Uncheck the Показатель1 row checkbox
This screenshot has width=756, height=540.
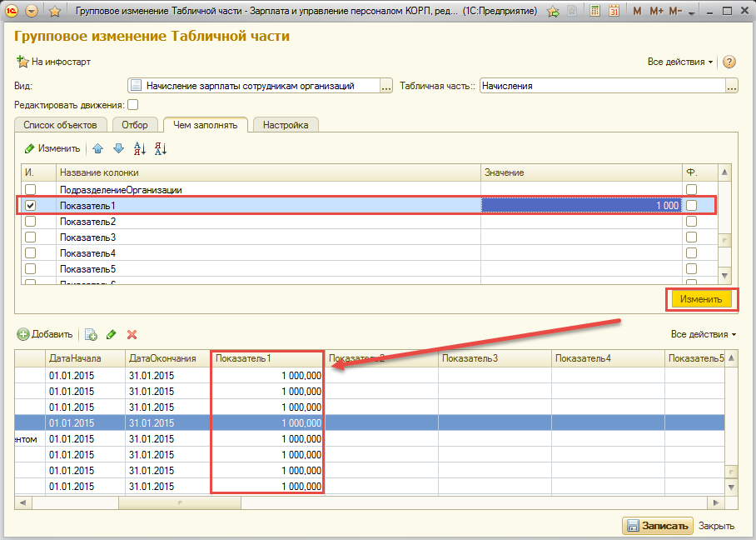(x=31, y=206)
